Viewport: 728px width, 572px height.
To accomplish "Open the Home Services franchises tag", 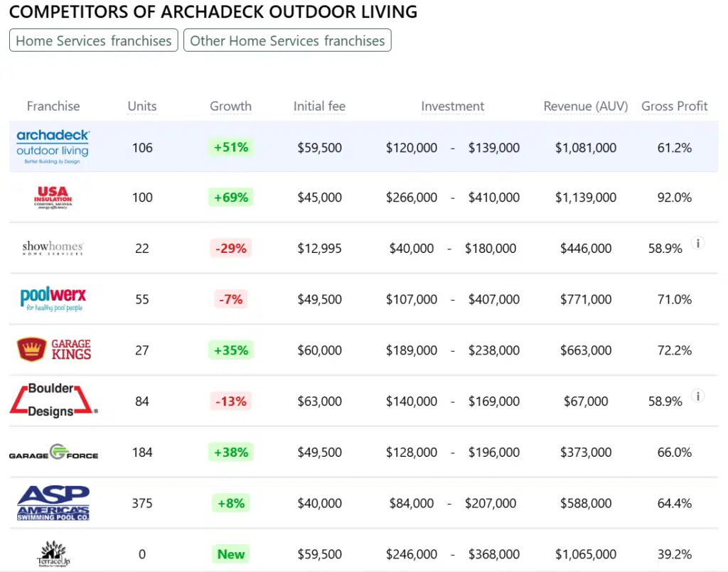I will point(93,41).
